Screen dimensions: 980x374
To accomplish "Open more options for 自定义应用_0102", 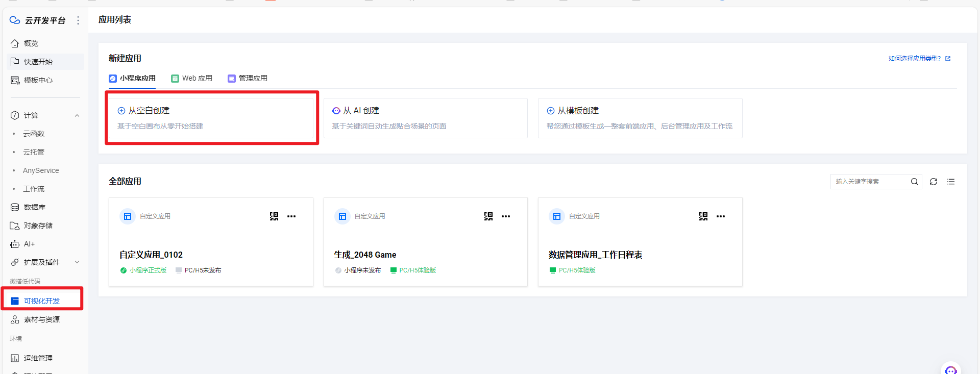I will [x=291, y=216].
